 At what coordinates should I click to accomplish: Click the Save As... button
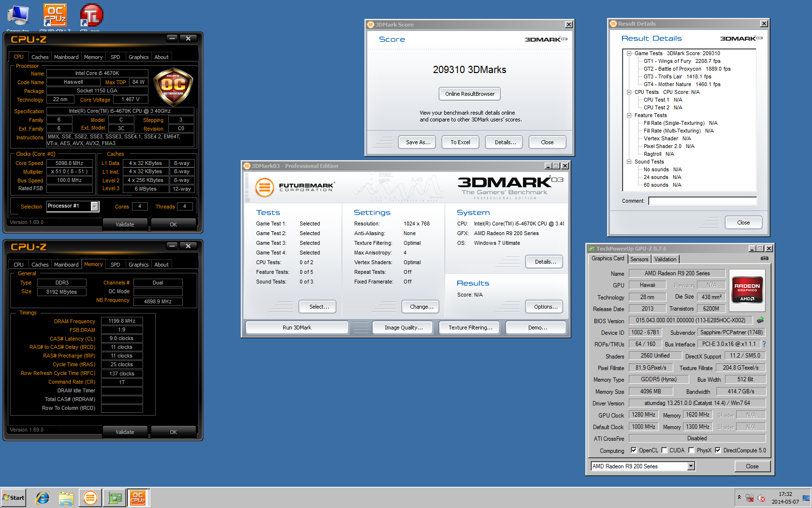point(418,142)
